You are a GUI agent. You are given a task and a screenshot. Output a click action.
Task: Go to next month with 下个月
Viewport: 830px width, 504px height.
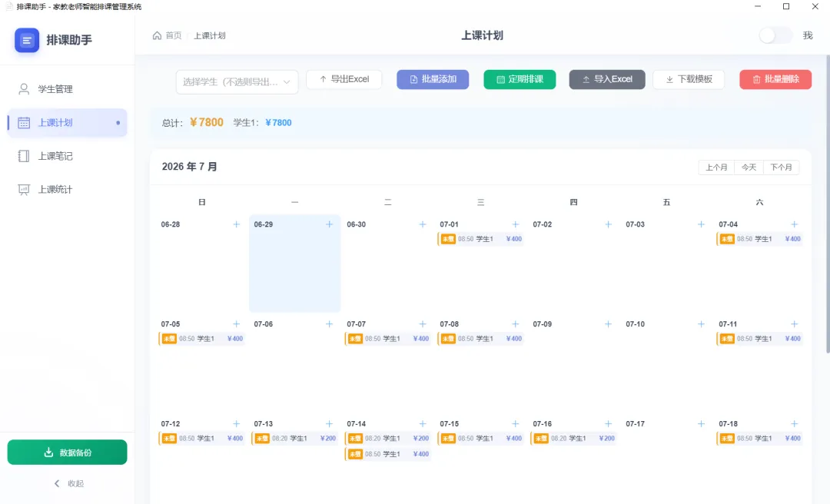pos(781,167)
